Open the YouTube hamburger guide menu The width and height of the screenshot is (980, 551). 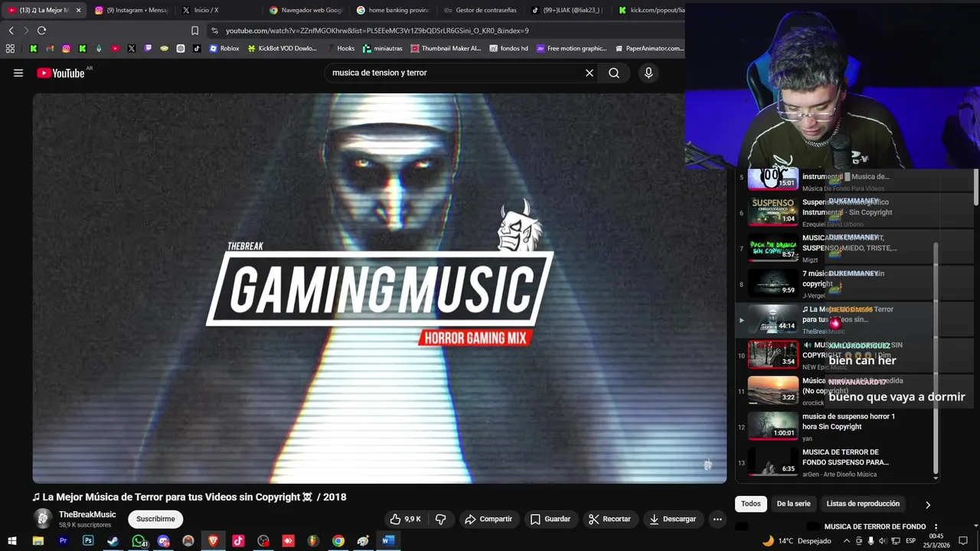[18, 73]
